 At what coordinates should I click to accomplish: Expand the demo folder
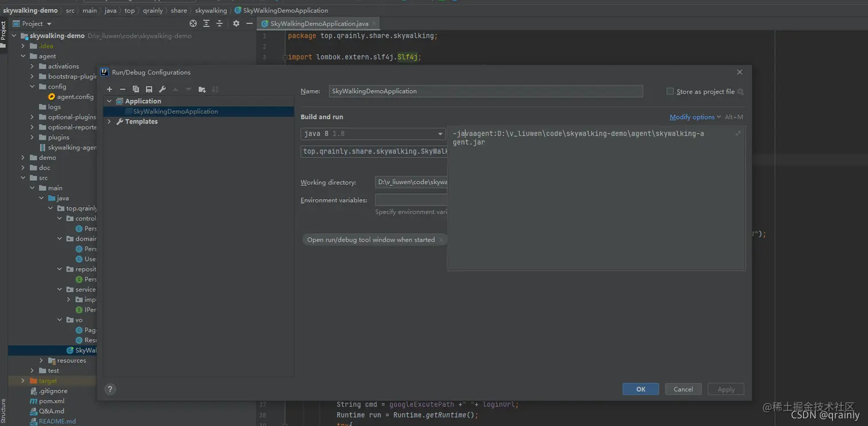[23, 158]
